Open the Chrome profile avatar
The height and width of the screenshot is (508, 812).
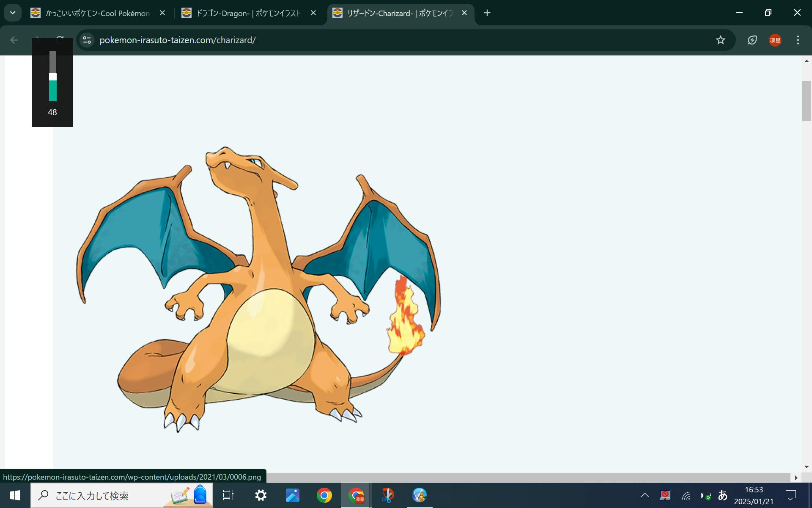point(775,40)
